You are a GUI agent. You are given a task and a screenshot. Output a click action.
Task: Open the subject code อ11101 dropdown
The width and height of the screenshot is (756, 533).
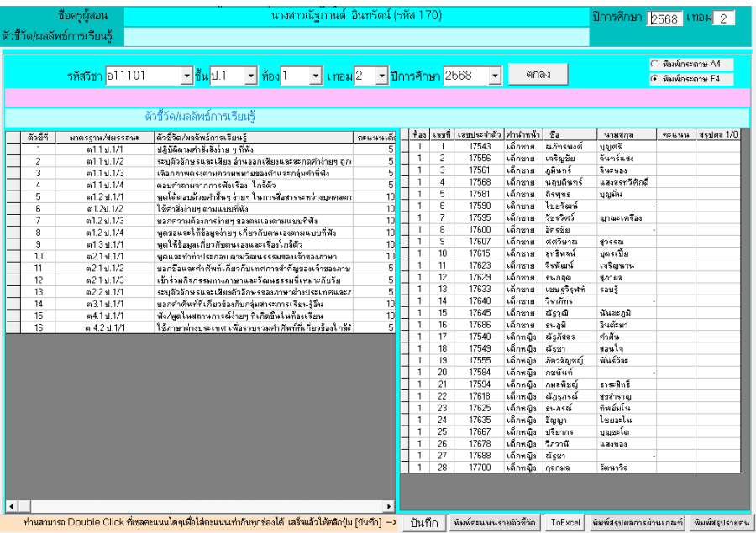point(186,76)
